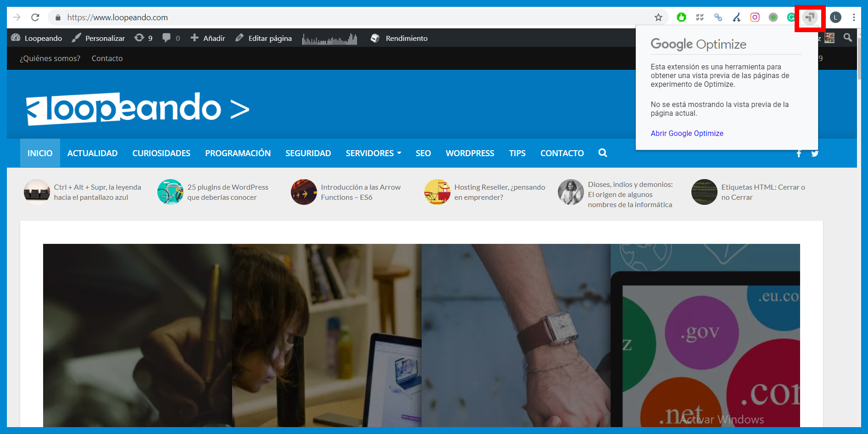Screen dimensions: 868x434
Task: Click the site stats graph in admin bar
Action: (329, 39)
